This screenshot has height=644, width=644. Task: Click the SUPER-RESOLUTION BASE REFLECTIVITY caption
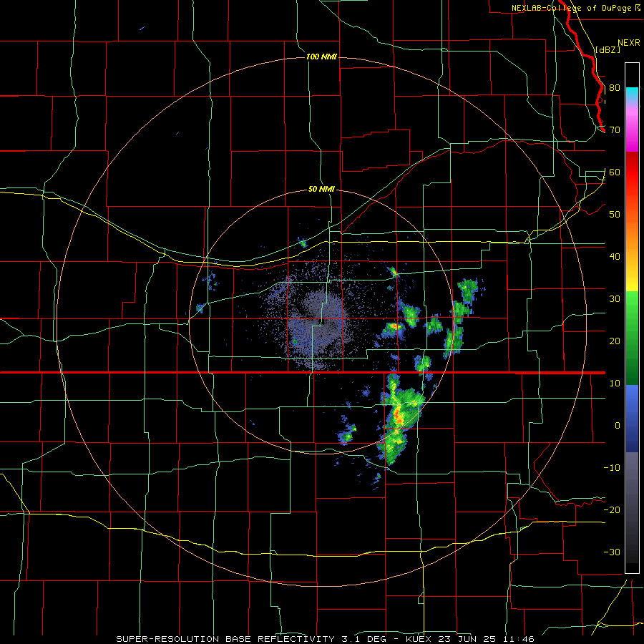click(x=225, y=639)
